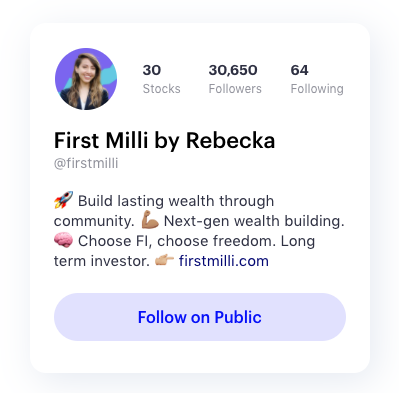Screen dimensions: 399x393
Task: Click the word 'community' in the bio
Action: [x=94, y=221]
